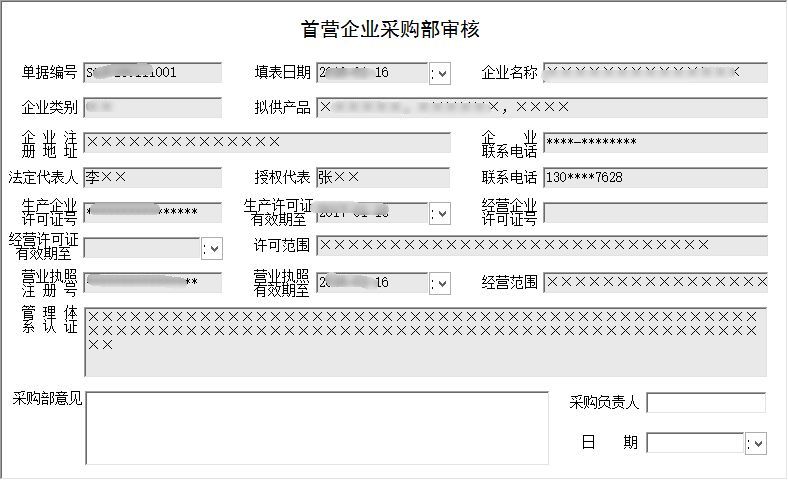Click the 企业类别 label
This screenshot has width=788, height=480.
49,107
